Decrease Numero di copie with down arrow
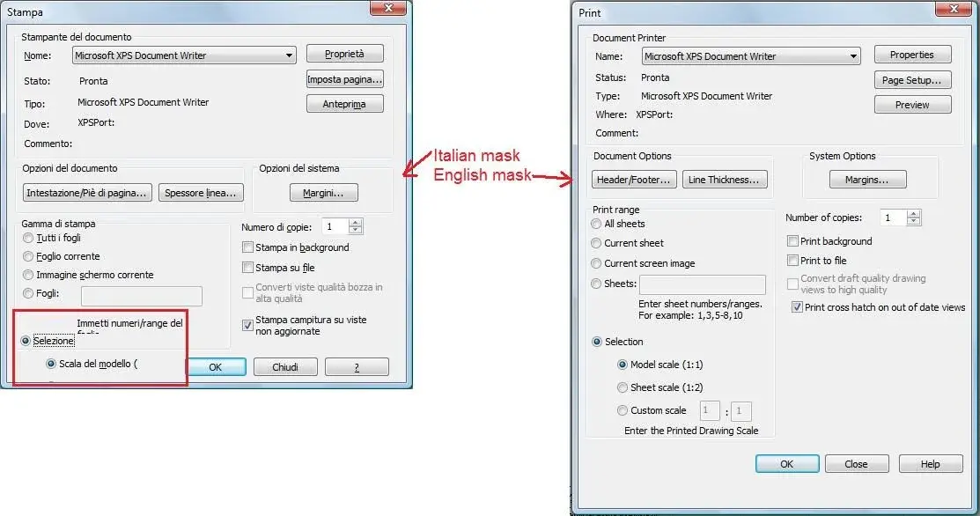 pos(355,231)
